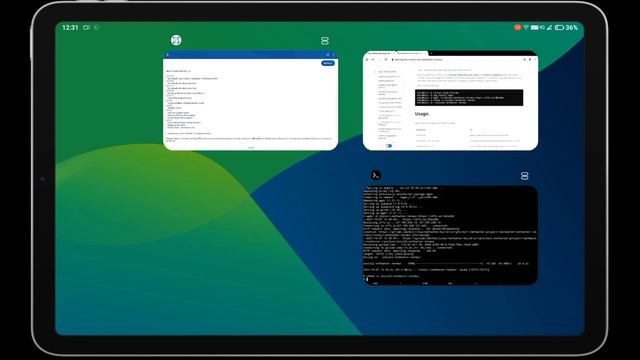The image size is (640, 360).
Task: Tap the screen-record camera icon beside the clock
Action: coord(87,27)
